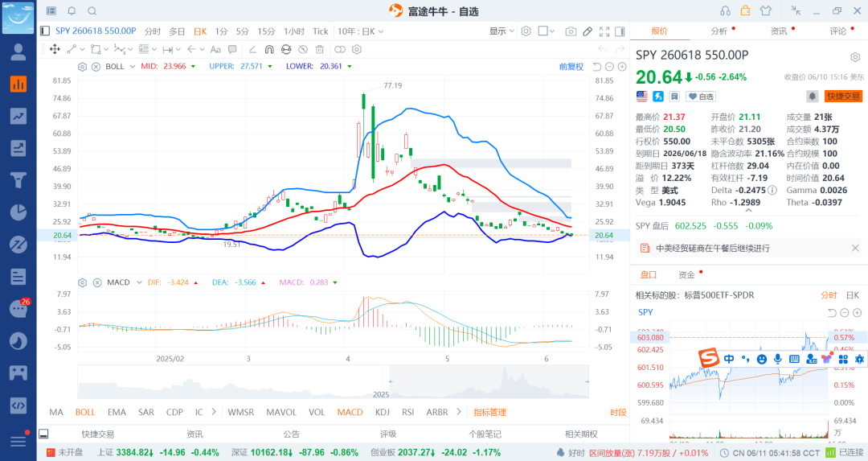Click 前复权 price adjustment link
This screenshot has width=868, height=461.
coord(571,67)
